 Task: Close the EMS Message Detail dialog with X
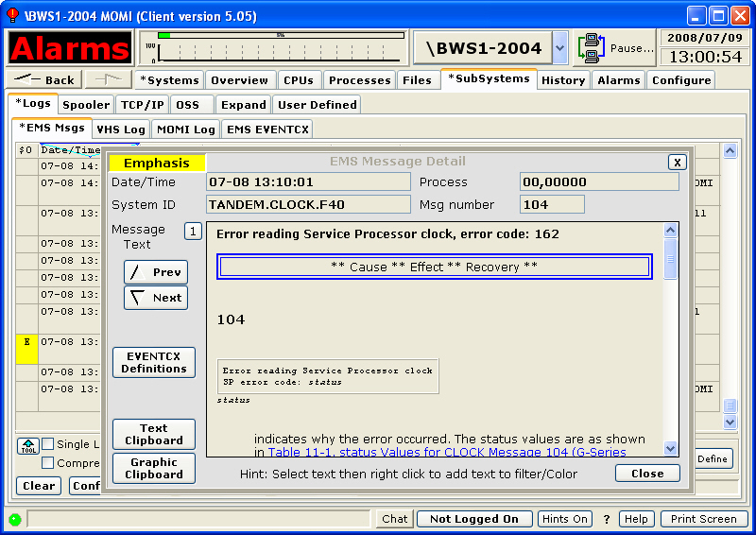pos(677,163)
